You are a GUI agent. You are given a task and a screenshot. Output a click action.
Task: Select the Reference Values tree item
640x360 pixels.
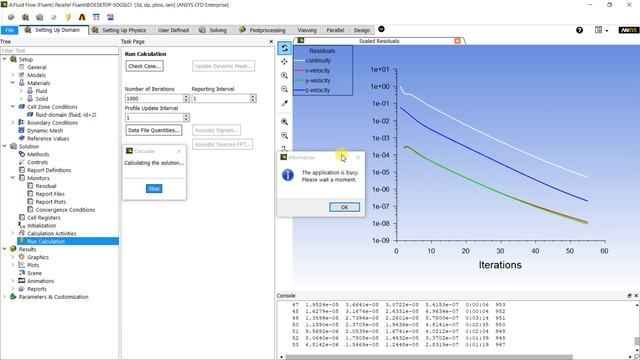48,138
